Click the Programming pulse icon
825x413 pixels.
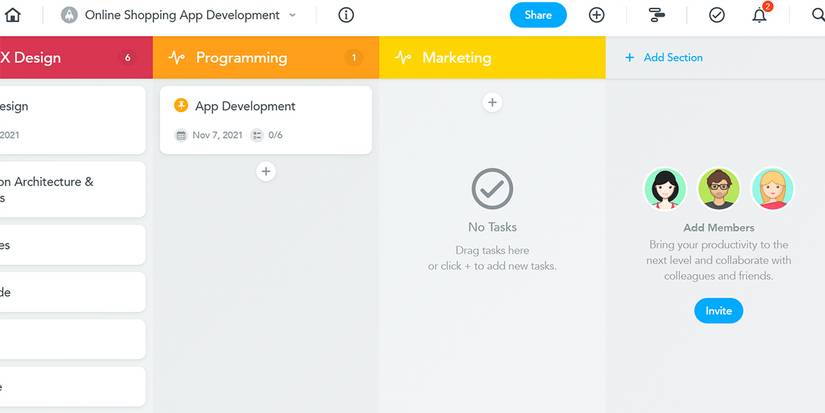point(176,57)
